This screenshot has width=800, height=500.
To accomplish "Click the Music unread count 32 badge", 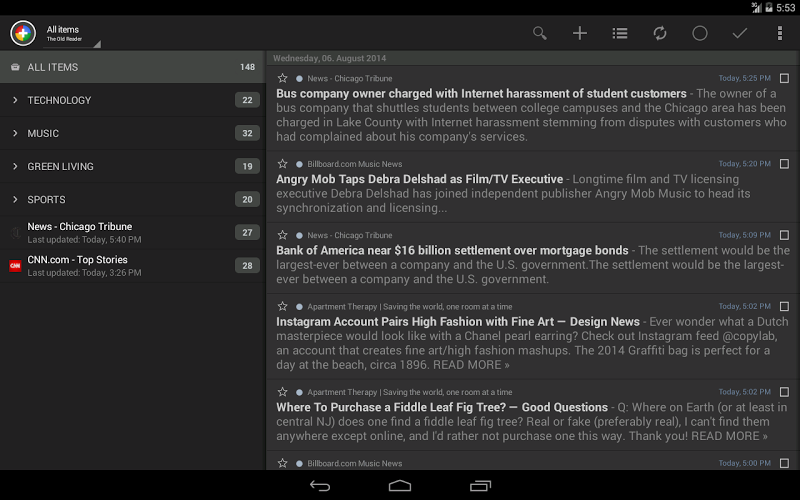I will tap(247, 133).
